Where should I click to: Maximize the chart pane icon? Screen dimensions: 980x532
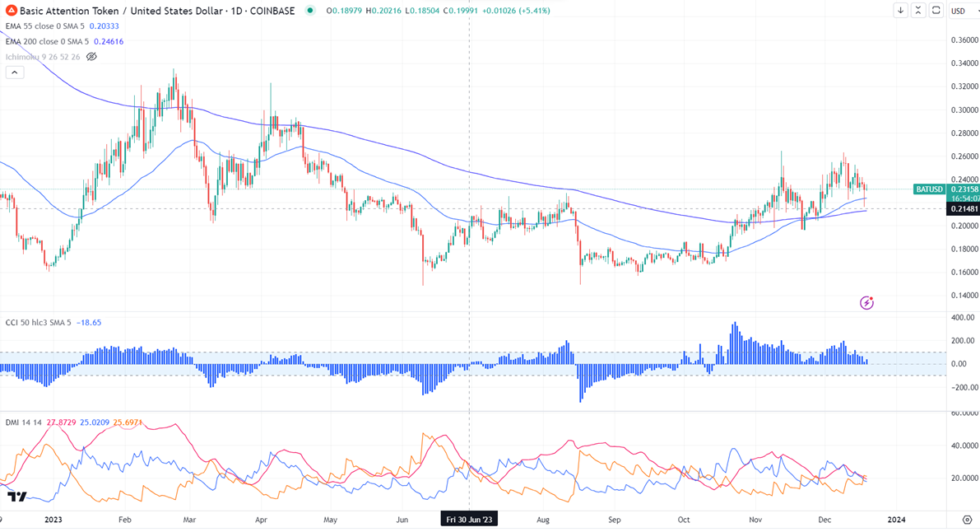[936, 10]
